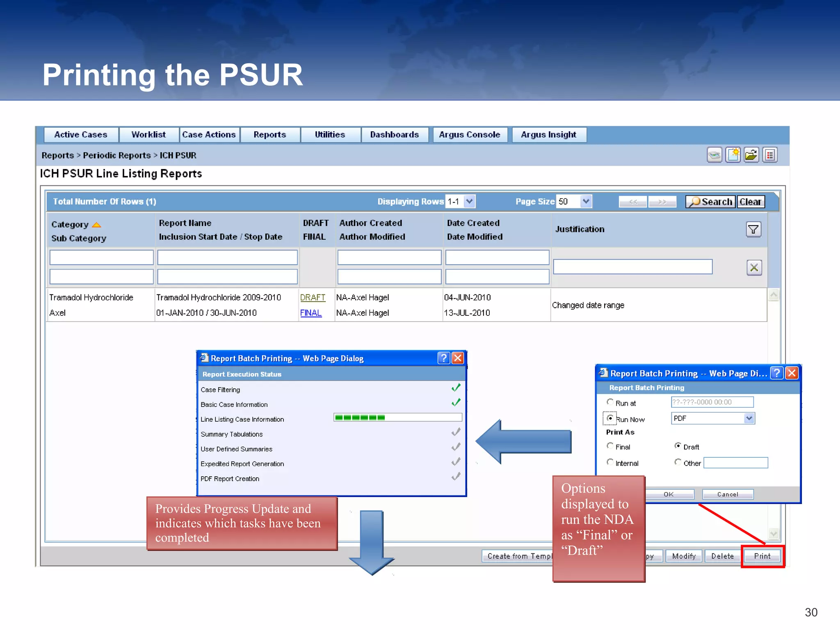Click the Modify button
The image size is (840, 630).
point(684,556)
